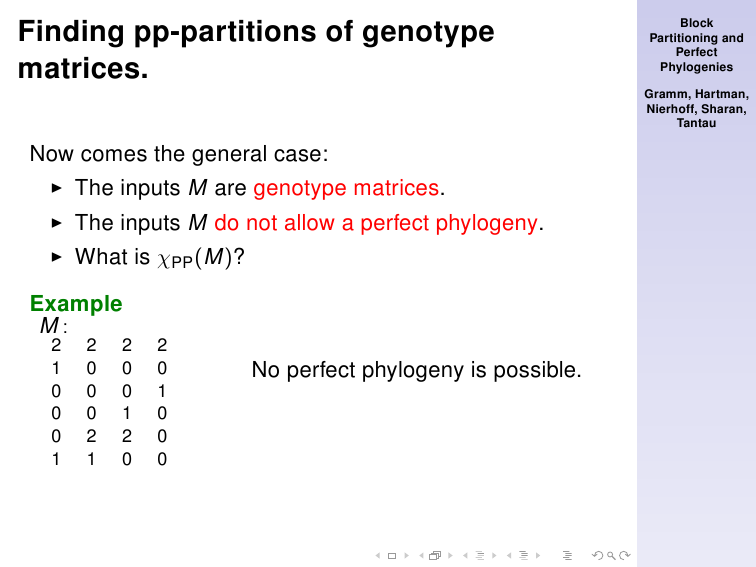
Task: Click the authors Gramm, Hartman names in sidebar
Action: (x=696, y=94)
